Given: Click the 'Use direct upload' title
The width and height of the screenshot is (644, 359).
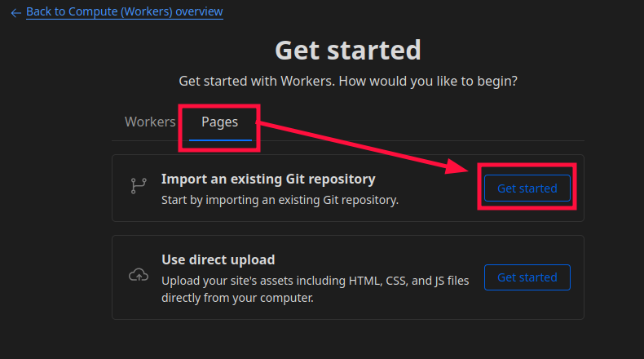Looking at the screenshot, I should click(x=218, y=259).
